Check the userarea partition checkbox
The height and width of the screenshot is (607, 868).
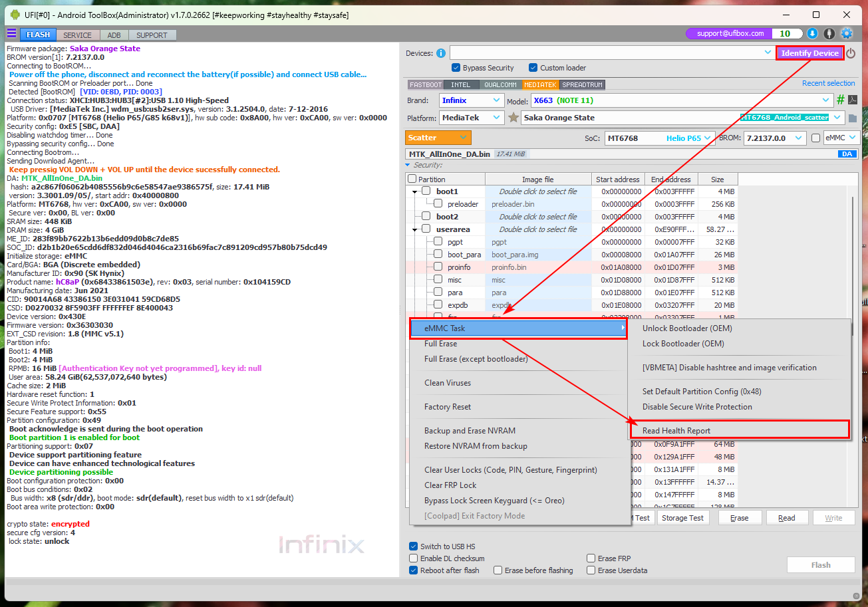pos(426,229)
